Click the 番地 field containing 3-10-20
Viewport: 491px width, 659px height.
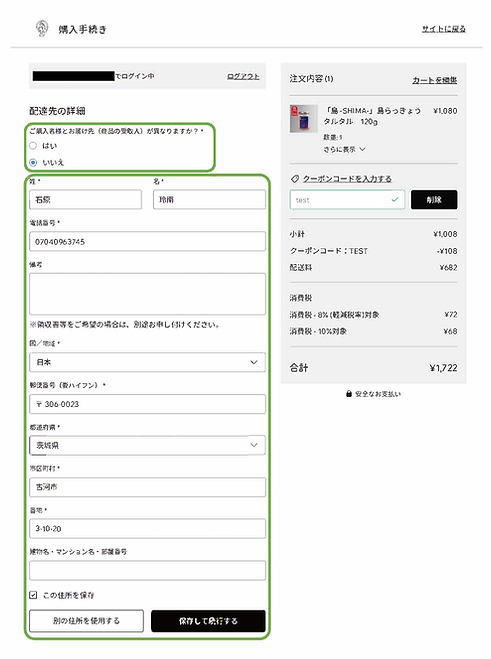pyautogui.click(x=147, y=528)
